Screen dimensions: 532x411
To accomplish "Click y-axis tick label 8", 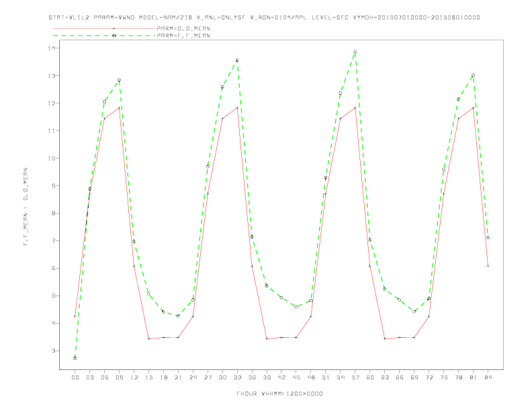I will (54, 214).
